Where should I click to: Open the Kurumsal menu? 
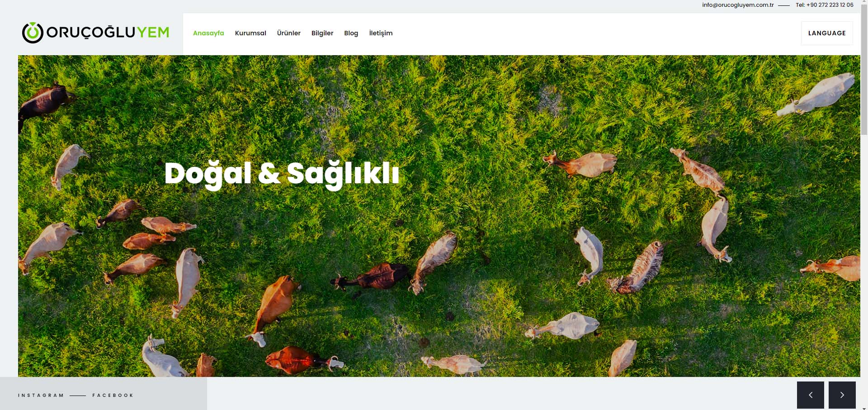[250, 33]
